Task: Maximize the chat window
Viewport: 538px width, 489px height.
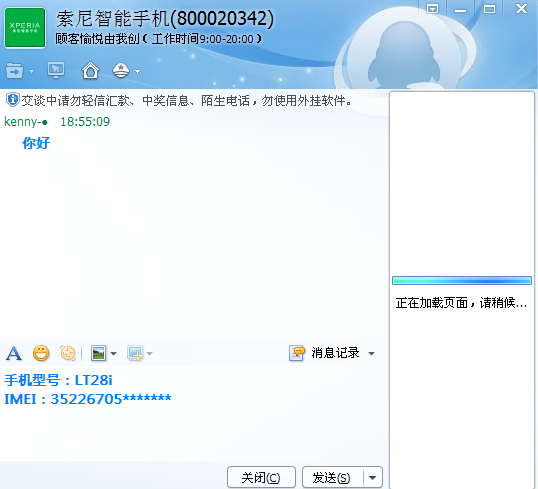Action: click(x=489, y=9)
